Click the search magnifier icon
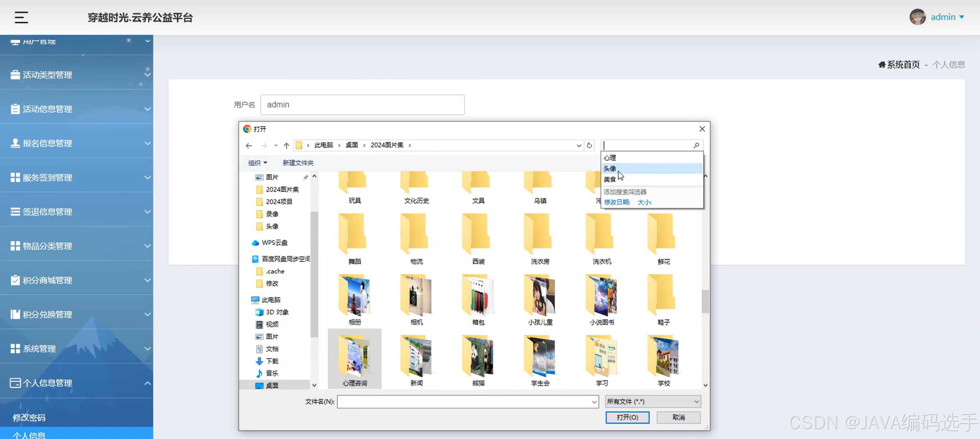The width and height of the screenshot is (980, 439). pyautogui.click(x=696, y=146)
